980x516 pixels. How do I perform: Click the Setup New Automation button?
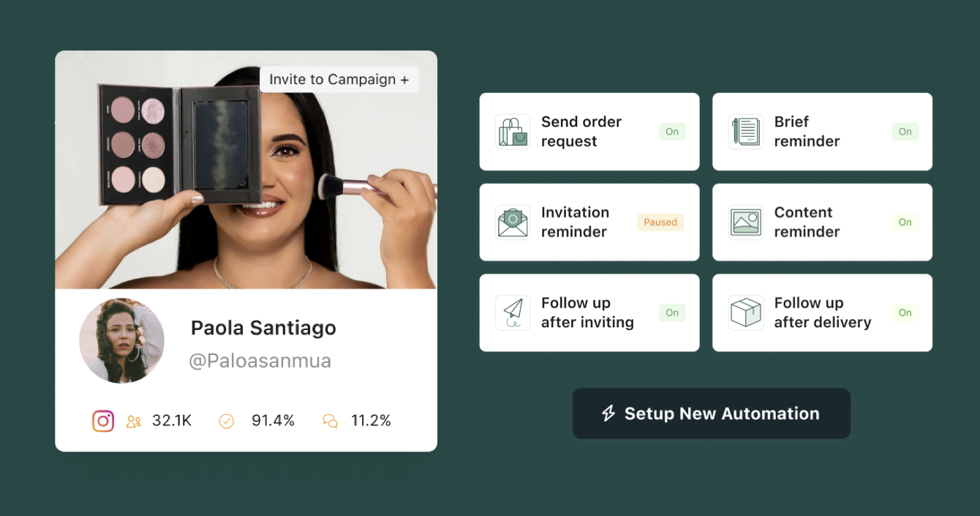tap(712, 414)
